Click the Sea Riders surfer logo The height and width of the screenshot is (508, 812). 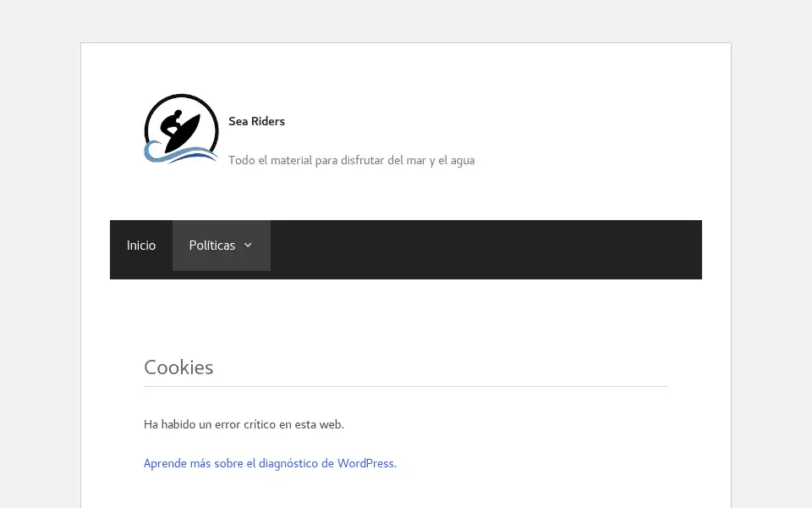tap(181, 129)
